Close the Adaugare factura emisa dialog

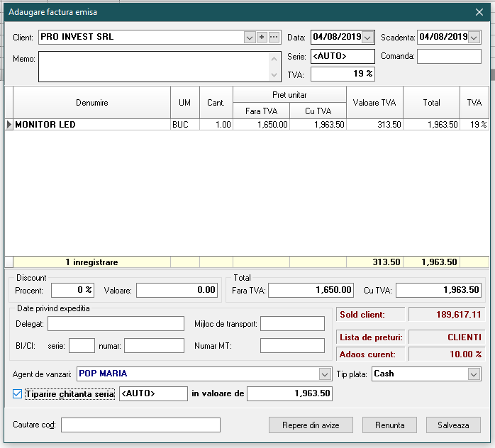click(x=479, y=12)
